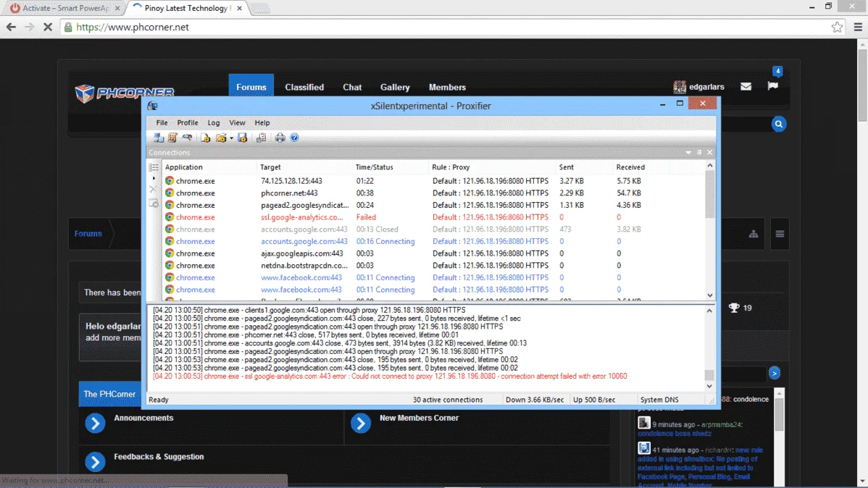Image resolution: width=868 pixels, height=488 pixels.
Task: Open Announcements forum arrow icon
Action: (x=95, y=424)
